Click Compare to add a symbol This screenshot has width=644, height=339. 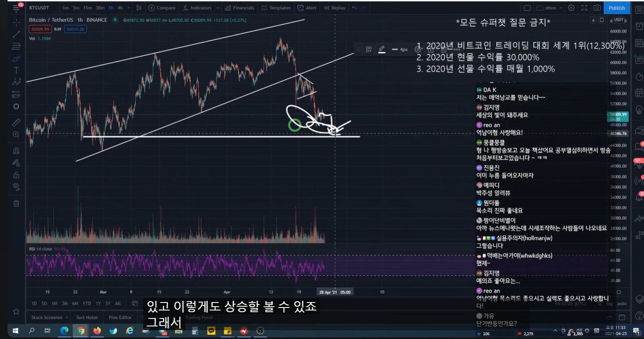(x=162, y=8)
